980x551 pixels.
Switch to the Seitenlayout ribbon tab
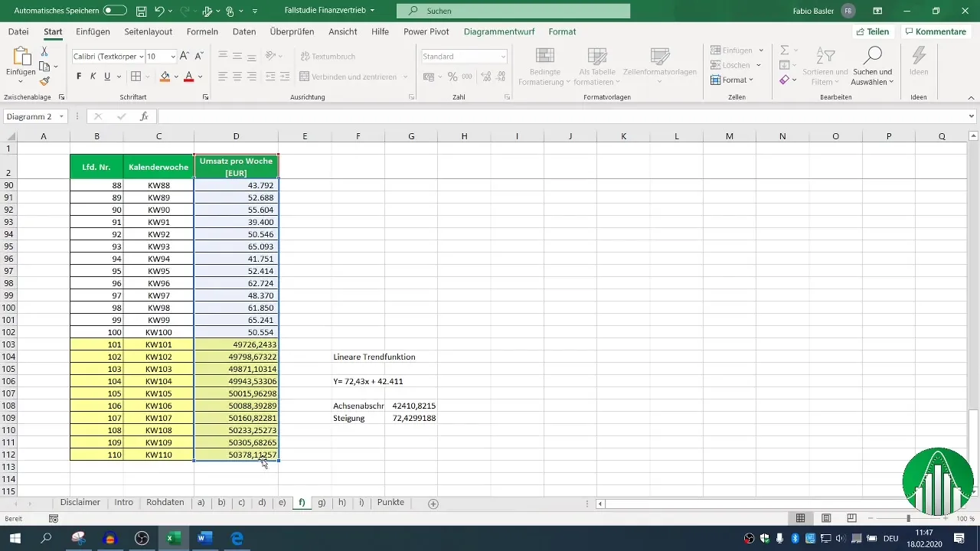[149, 31]
